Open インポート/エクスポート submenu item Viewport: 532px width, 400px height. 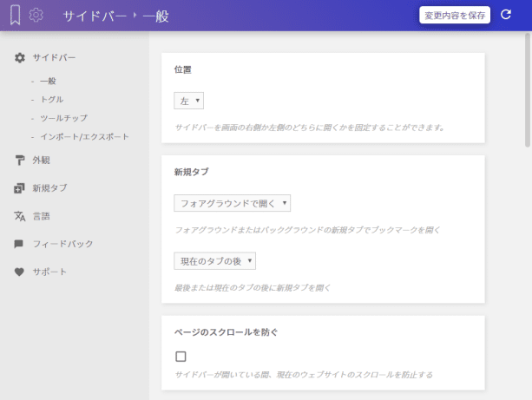[84, 137]
